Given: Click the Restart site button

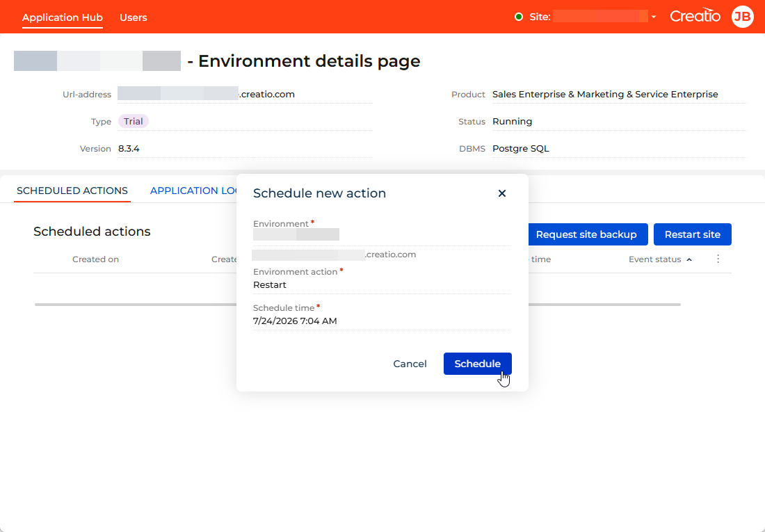Looking at the screenshot, I should pos(692,234).
